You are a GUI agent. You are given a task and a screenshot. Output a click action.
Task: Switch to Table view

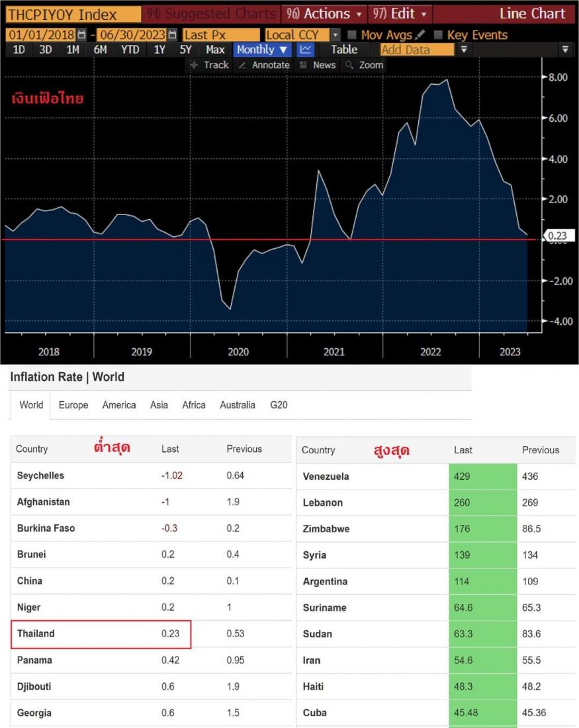tap(343, 50)
